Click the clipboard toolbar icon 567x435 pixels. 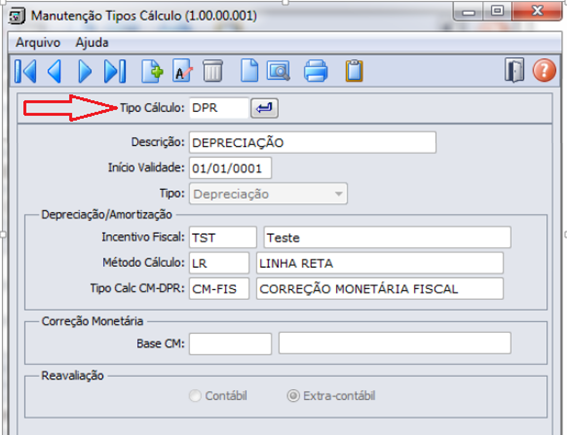(354, 71)
